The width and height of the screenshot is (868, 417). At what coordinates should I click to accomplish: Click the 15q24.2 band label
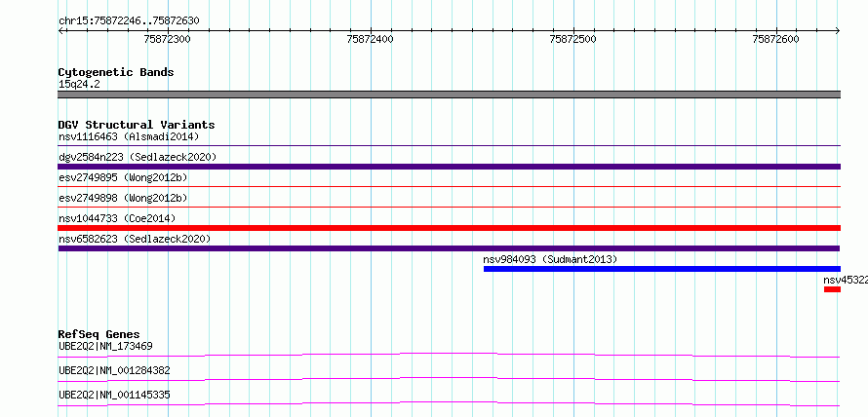pyautogui.click(x=79, y=85)
